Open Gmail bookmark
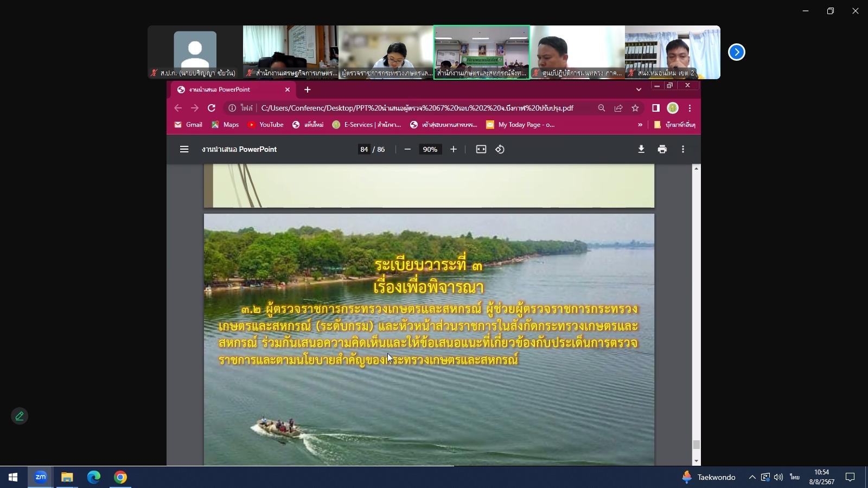This screenshot has width=868, height=488. coord(188,125)
